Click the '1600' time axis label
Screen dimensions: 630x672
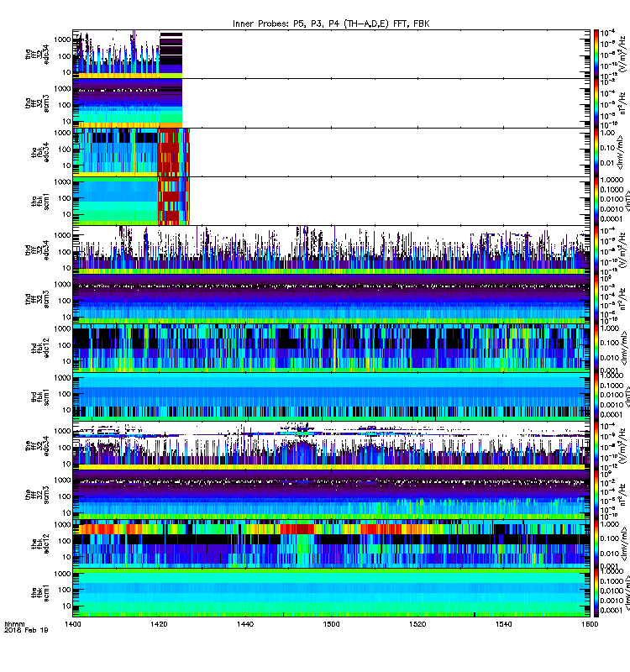click(x=590, y=624)
